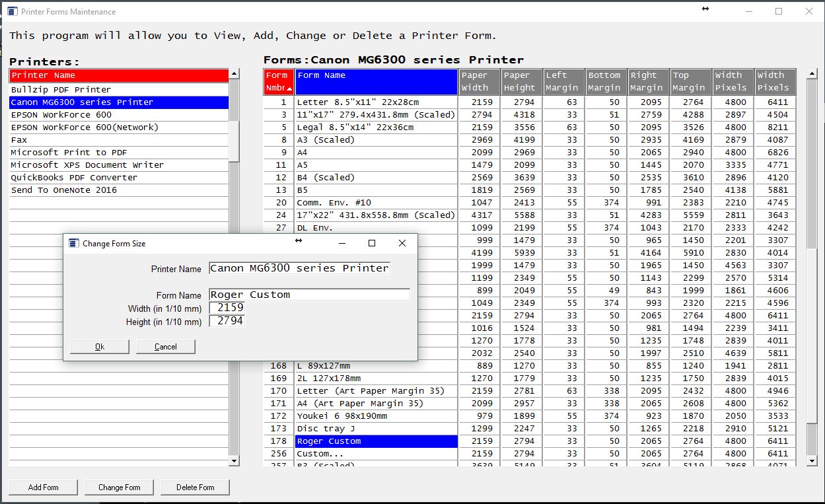Minimize the Change Form Size dialog

point(342,243)
